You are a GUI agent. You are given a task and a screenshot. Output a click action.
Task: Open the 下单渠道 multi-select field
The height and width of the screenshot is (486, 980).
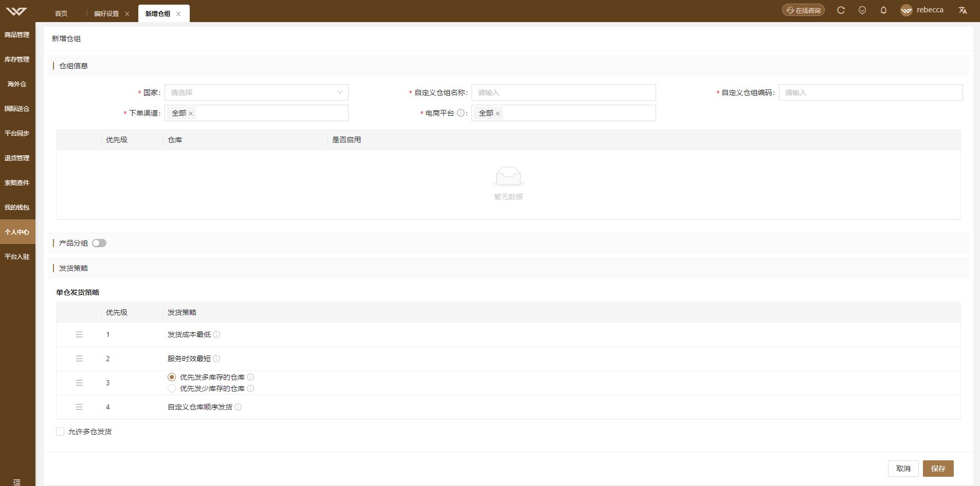257,113
